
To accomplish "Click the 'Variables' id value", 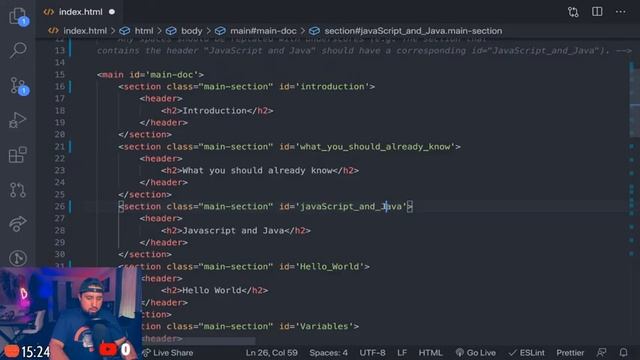I will tap(324, 327).
